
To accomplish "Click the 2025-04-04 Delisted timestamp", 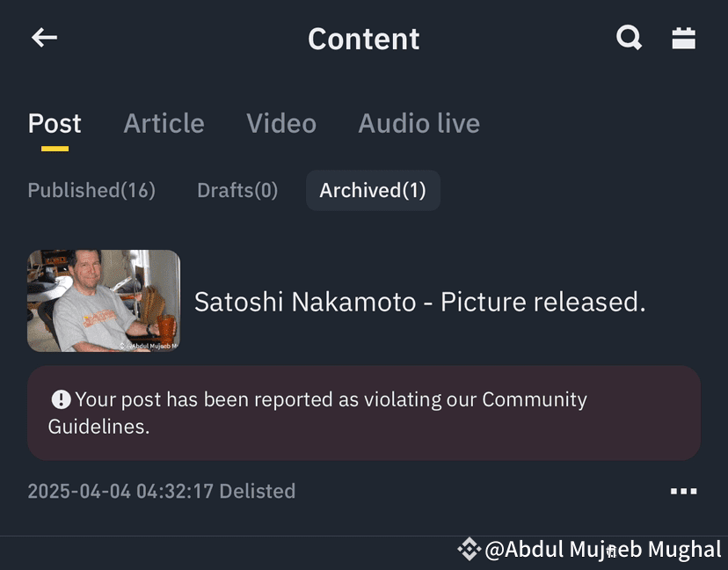I will (x=162, y=491).
